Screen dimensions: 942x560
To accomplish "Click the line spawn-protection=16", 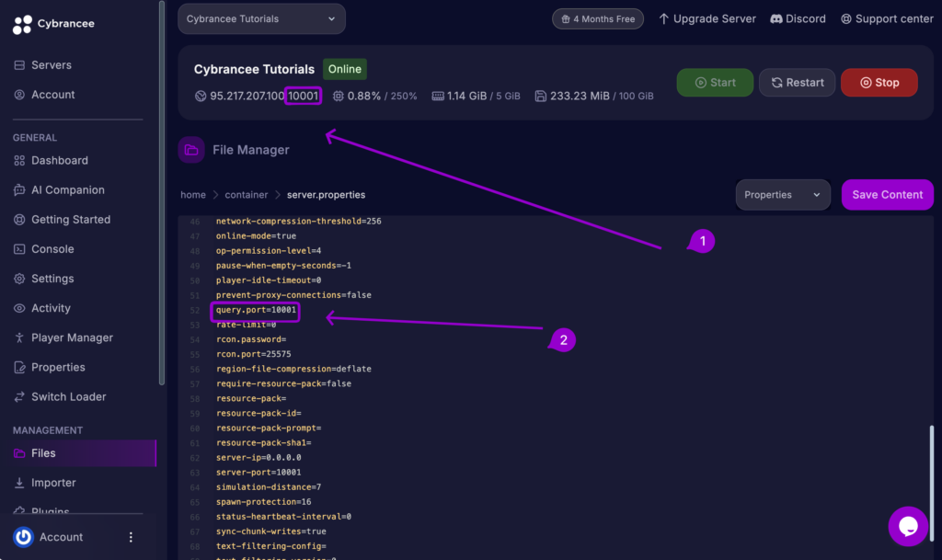I will pyautogui.click(x=264, y=502).
